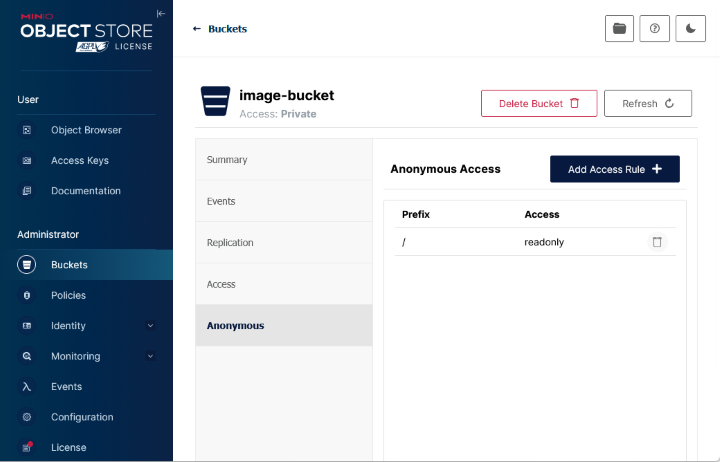
Task: Switch to the Replication tab
Action: point(230,243)
